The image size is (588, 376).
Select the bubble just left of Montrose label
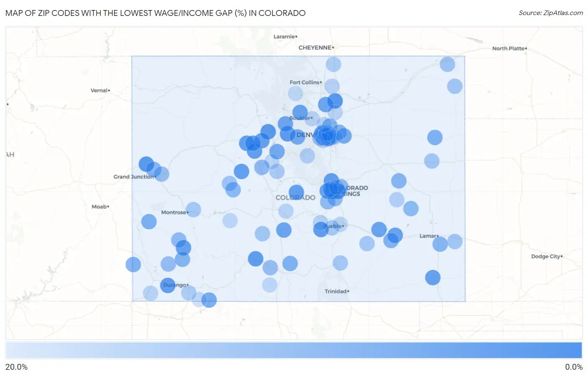tap(149, 221)
